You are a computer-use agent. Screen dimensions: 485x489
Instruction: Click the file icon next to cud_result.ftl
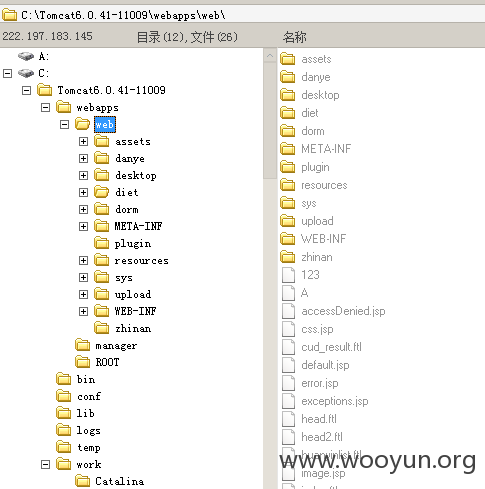tap(288, 347)
